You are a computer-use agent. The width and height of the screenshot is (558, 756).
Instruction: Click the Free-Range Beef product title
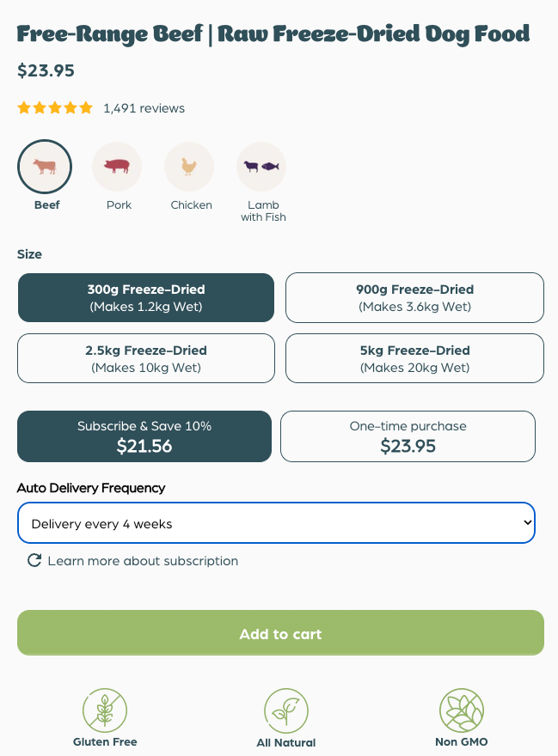pos(273,34)
